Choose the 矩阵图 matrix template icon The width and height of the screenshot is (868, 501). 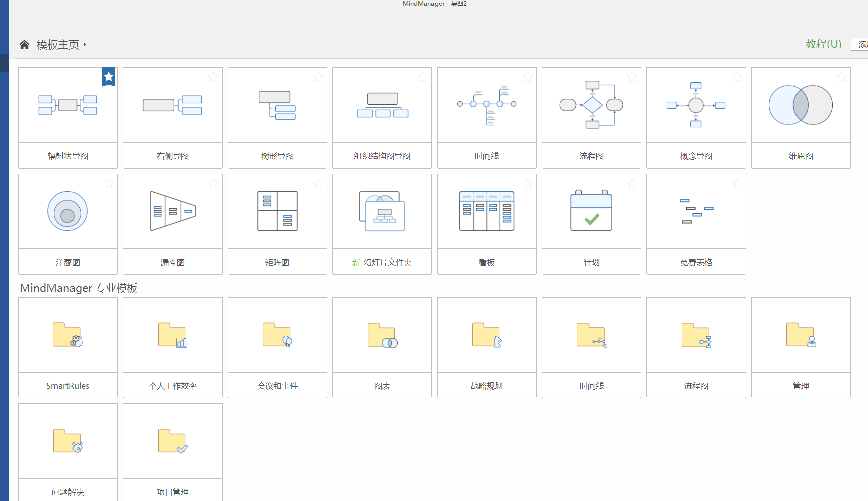277,211
